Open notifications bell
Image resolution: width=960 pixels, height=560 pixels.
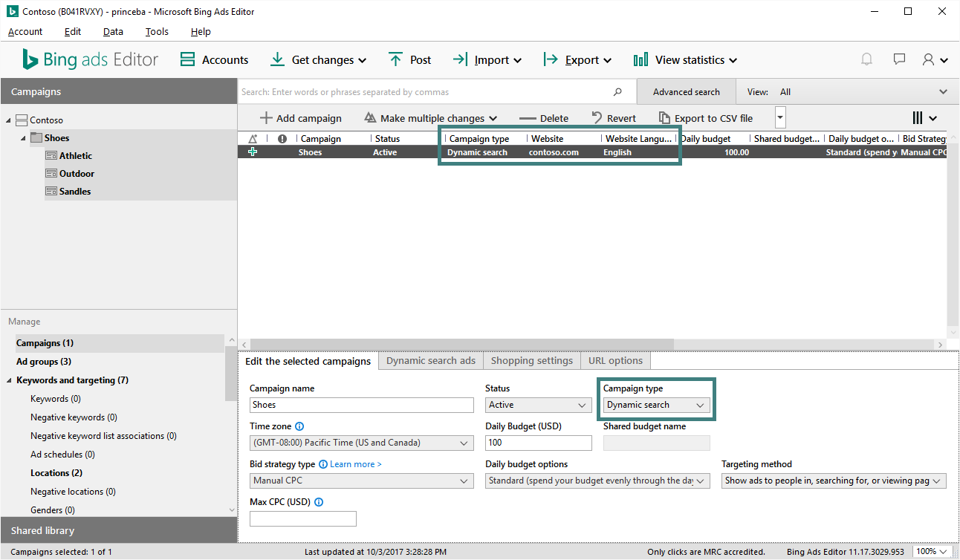[866, 59]
